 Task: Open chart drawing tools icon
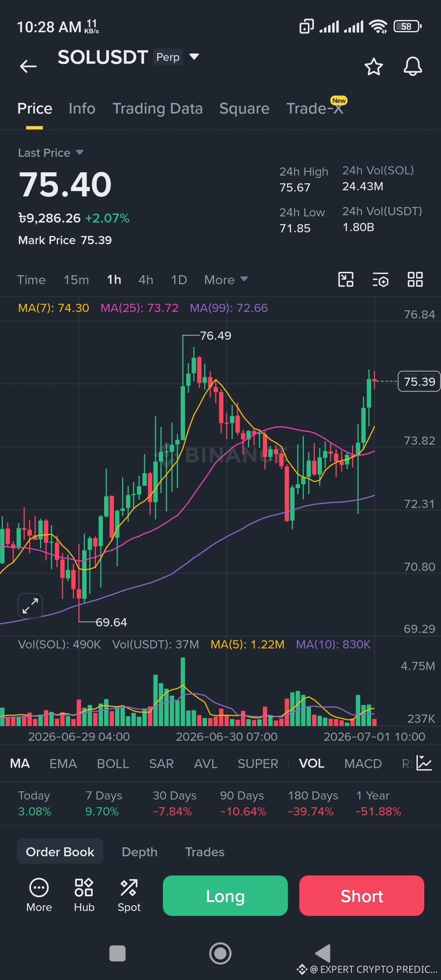coord(346,280)
